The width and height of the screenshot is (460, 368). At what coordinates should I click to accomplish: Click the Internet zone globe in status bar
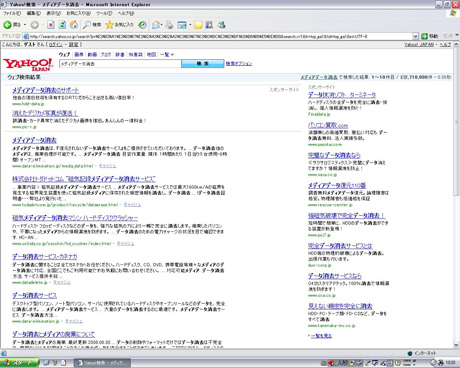click(x=410, y=353)
